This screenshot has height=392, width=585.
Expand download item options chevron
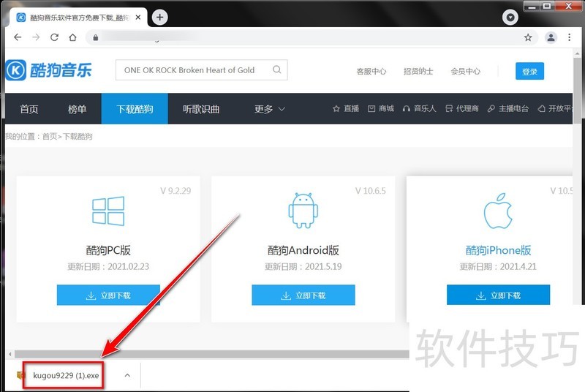click(x=127, y=375)
